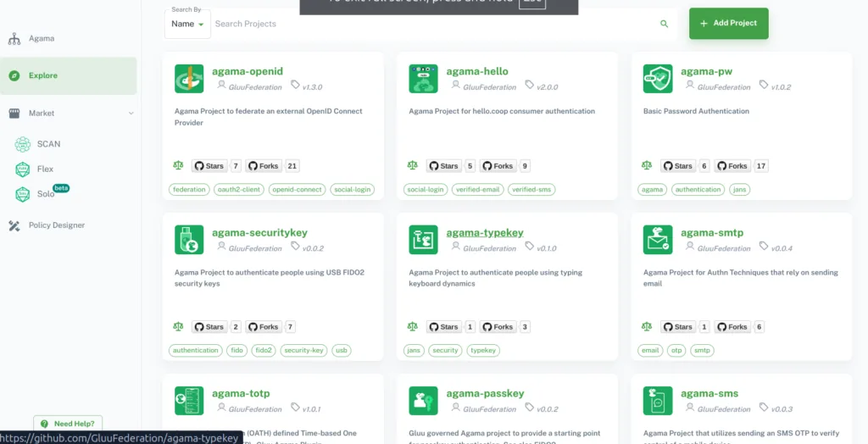Click Forks button on agama-pw
This screenshot has width=868, height=444.
click(x=732, y=165)
